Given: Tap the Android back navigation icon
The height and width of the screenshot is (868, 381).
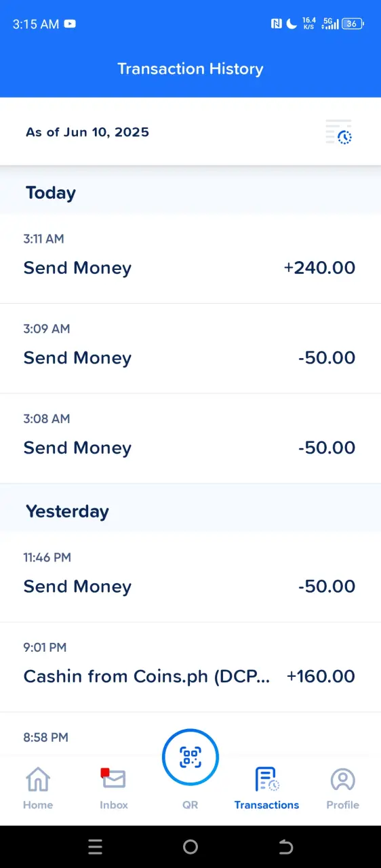Looking at the screenshot, I should point(285,846).
